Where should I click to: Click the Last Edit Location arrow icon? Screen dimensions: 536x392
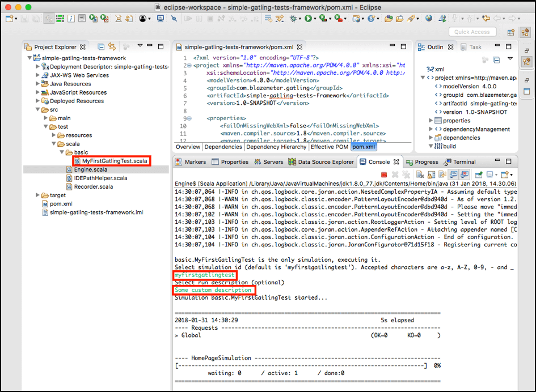[486, 19]
